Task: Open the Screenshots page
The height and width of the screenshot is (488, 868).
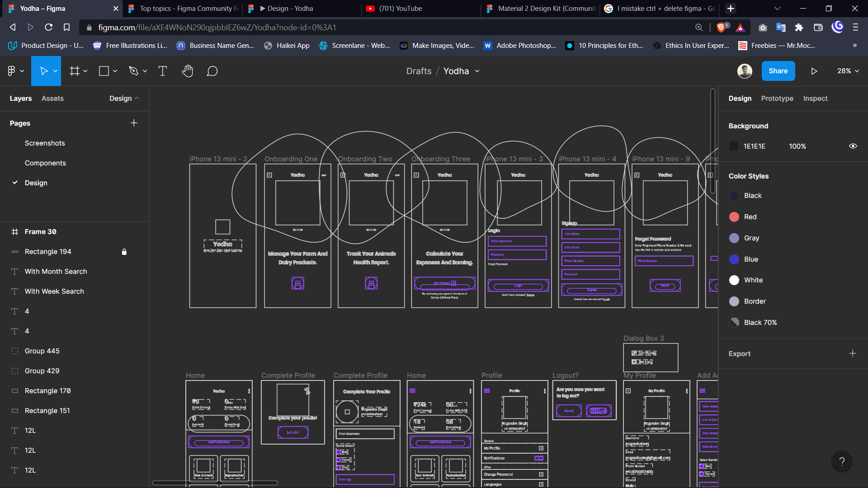Action: [x=45, y=143]
